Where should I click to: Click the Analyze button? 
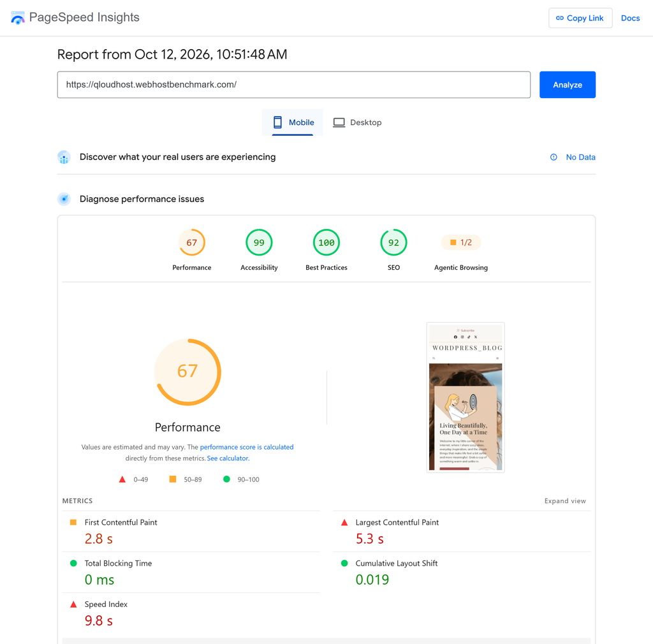point(567,85)
